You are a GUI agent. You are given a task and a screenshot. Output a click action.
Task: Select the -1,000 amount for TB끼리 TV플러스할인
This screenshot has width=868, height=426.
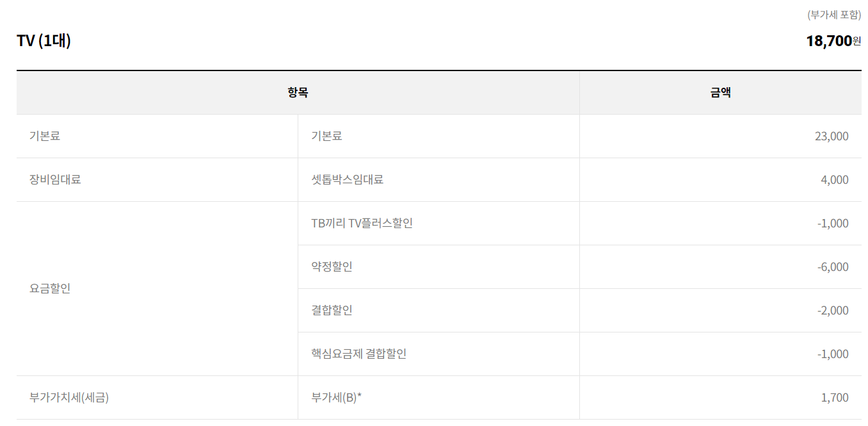pyautogui.click(x=833, y=224)
